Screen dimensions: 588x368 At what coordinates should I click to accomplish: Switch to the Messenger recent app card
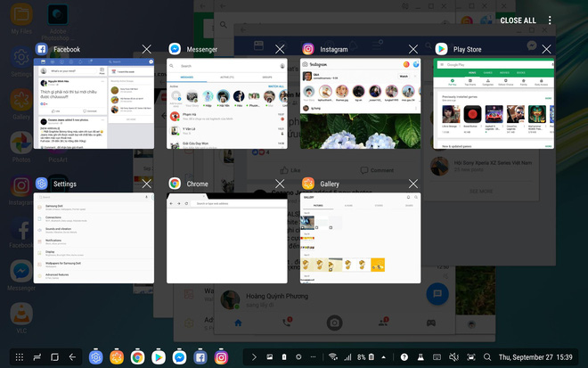tap(227, 103)
